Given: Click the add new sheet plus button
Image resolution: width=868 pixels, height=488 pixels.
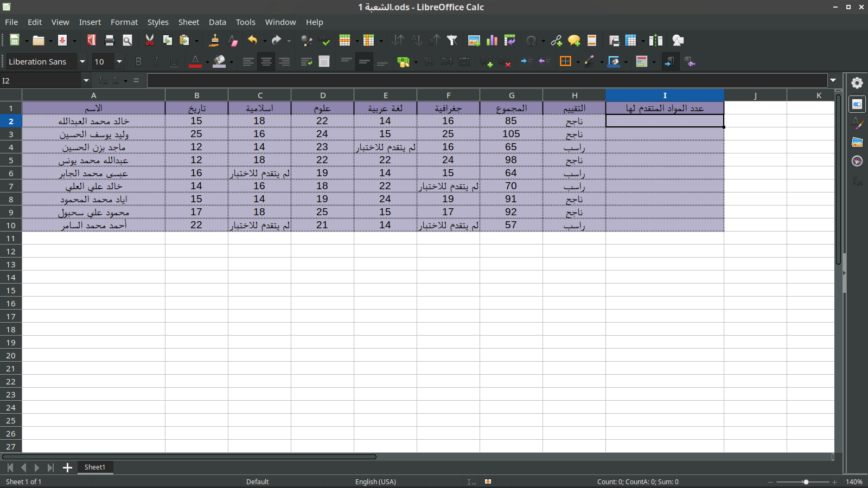Looking at the screenshot, I should 67,467.
